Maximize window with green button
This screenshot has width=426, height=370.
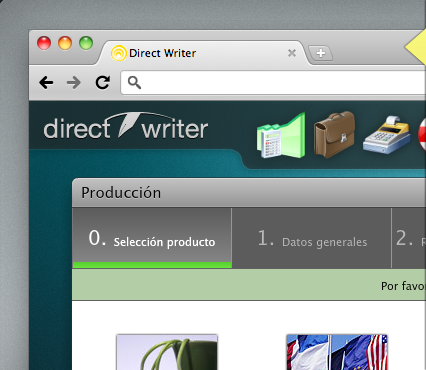[x=86, y=43]
